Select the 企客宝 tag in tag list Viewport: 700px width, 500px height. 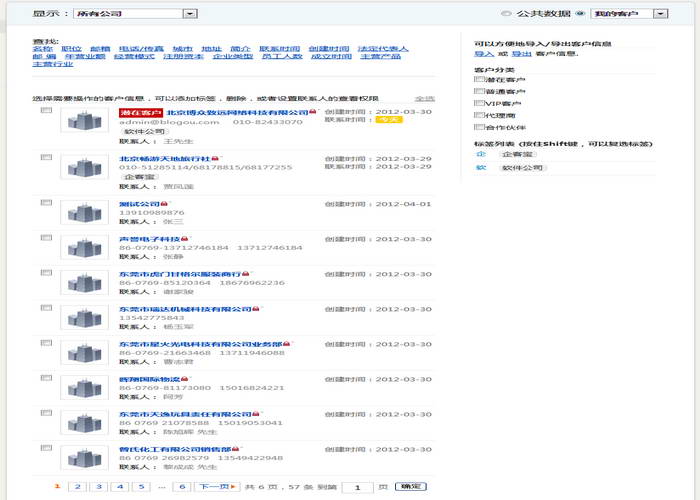pyautogui.click(x=517, y=154)
